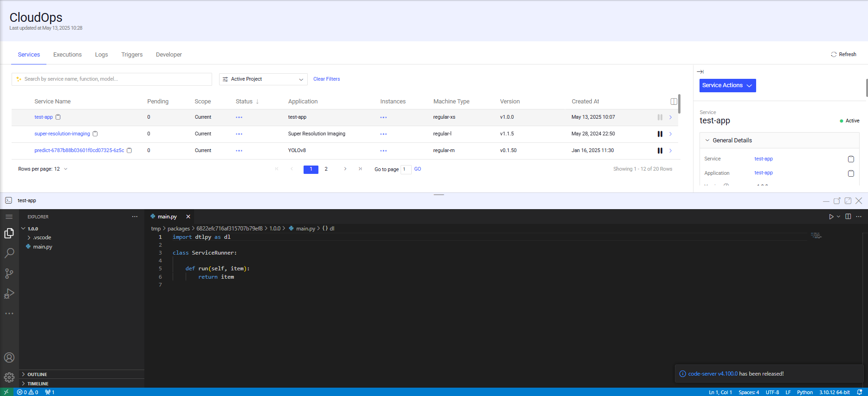Show errors and warnings in status bar

[27, 392]
